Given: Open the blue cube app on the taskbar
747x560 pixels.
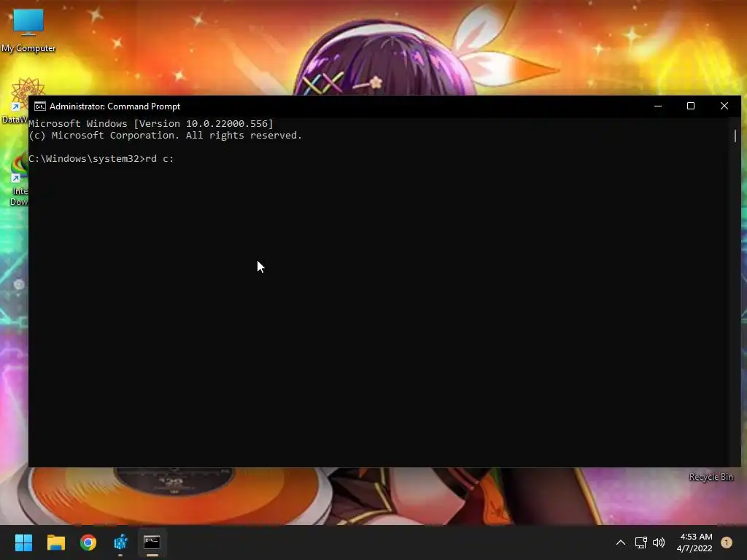Looking at the screenshot, I should (120, 542).
